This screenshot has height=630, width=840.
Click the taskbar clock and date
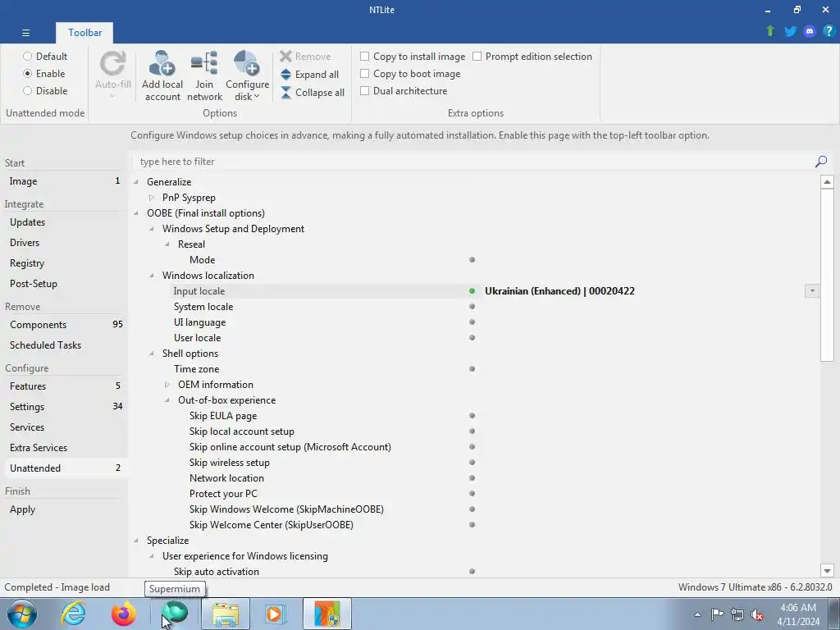(798, 614)
